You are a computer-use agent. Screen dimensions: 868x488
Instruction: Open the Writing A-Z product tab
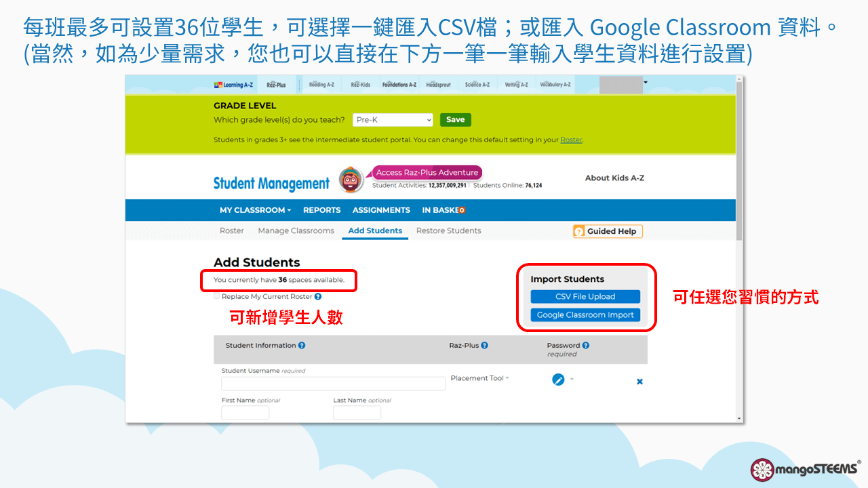pos(516,85)
